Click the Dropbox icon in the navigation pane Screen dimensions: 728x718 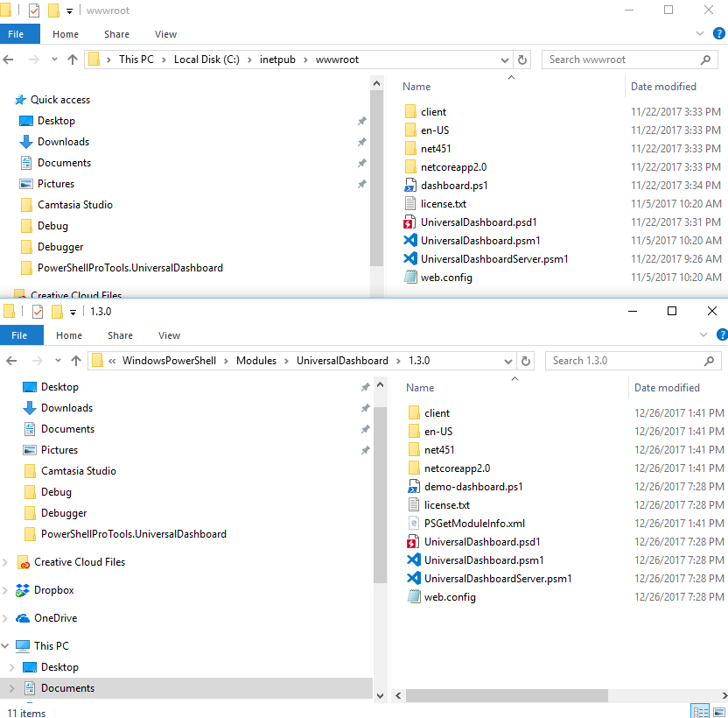click(x=23, y=590)
